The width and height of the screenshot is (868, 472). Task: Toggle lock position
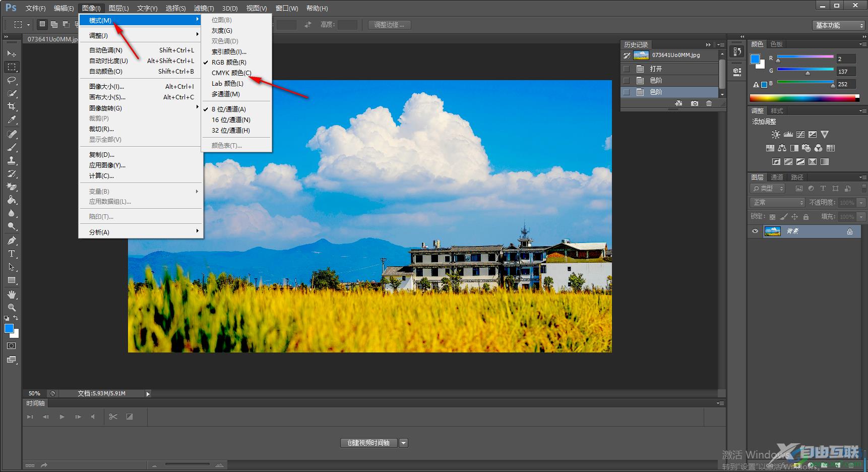click(x=795, y=217)
